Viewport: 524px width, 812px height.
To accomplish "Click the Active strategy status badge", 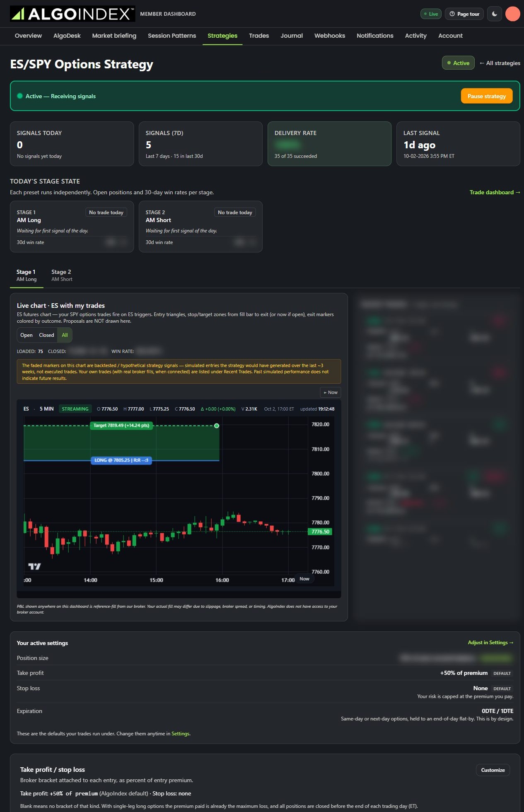I will click(x=458, y=63).
